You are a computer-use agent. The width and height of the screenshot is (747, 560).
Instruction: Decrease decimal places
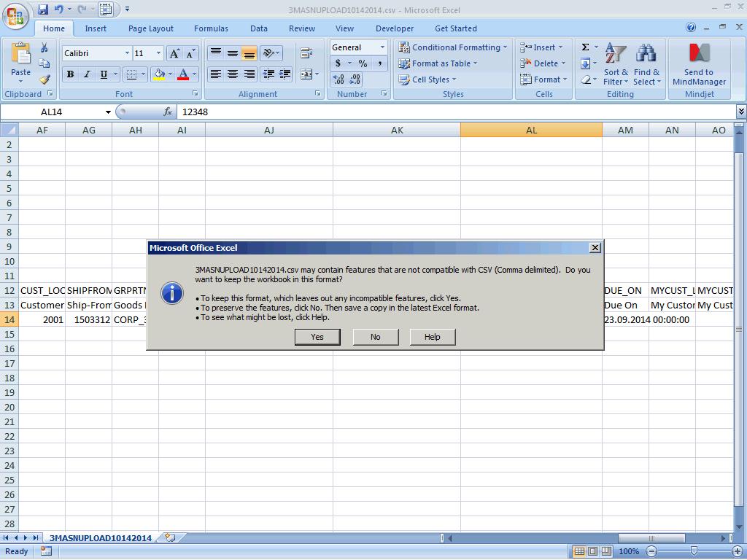pos(355,79)
